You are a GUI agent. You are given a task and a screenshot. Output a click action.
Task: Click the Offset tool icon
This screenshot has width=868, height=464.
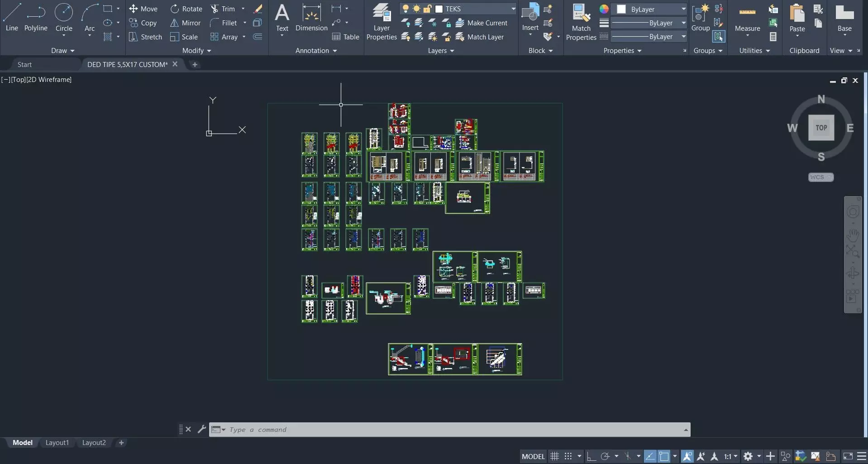click(x=258, y=37)
